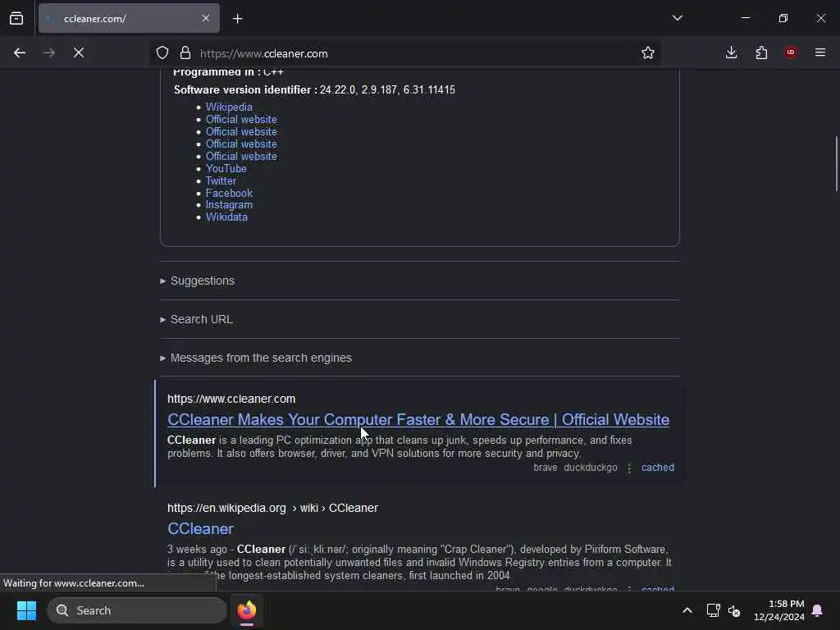Open uBlock Origin extension icon
The height and width of the screenshot is (630, 840).
[791, 52]
